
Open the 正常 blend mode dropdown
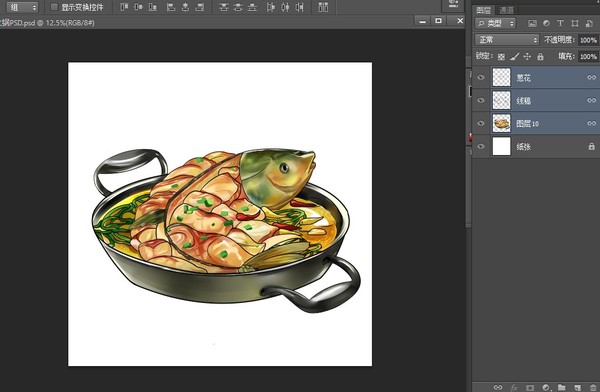[507, 39]
